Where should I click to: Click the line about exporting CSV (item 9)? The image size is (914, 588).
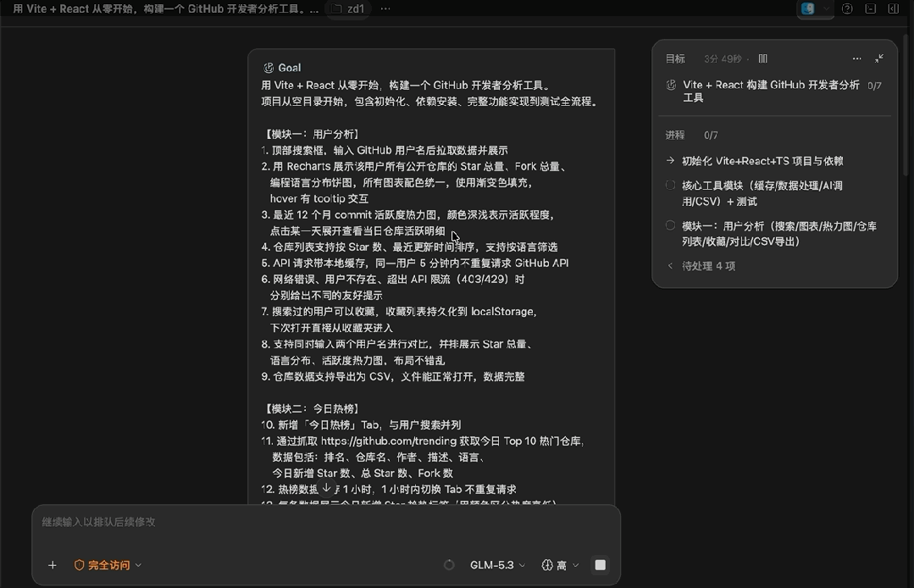pyautogui.click(x=393, y=376)
